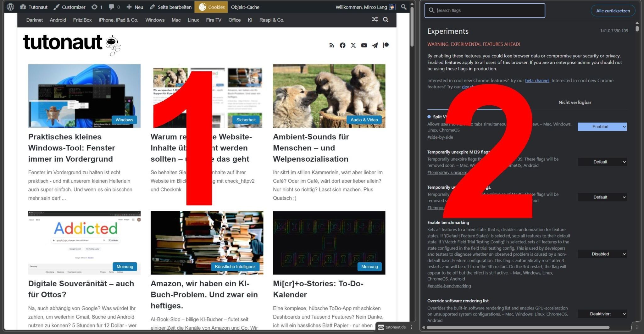
Task: Open the Fritz!Box menu category
Action: click(82, 20)
